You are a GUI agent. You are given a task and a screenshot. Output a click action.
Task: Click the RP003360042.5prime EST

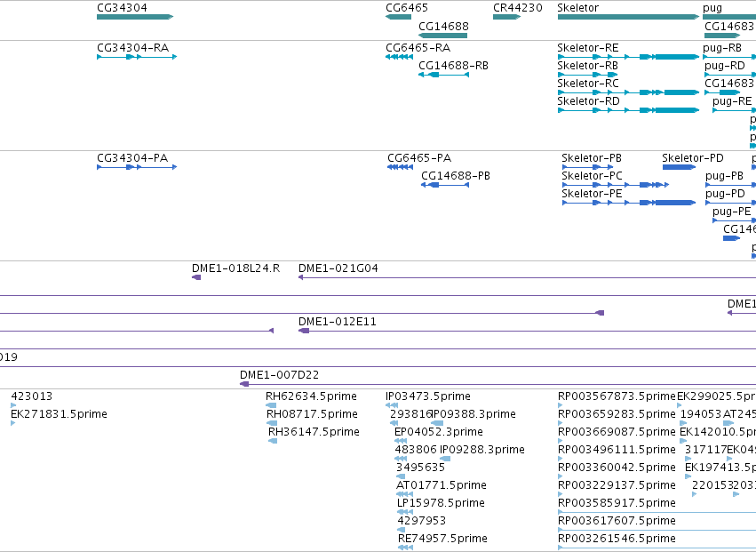561,477
